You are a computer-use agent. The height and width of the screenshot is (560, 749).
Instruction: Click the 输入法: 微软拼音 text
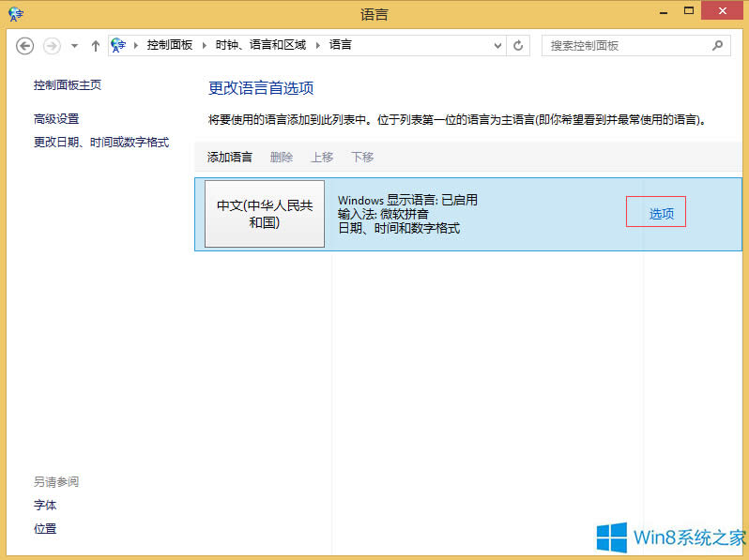pyautogui.click(x=383, y=214)
